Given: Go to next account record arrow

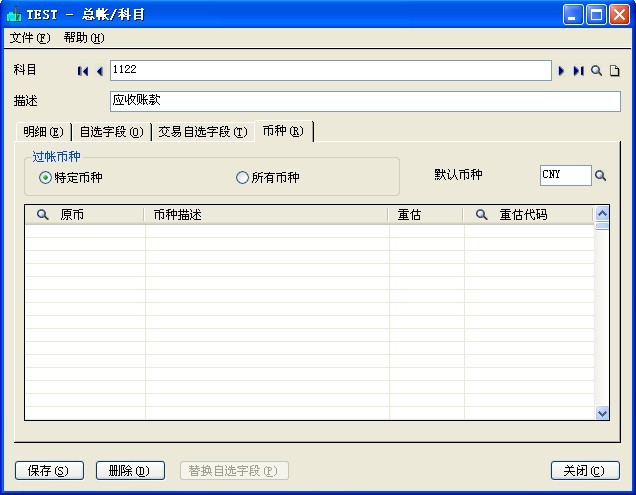Looking at the screenshot, I should (x=562, y=71).
